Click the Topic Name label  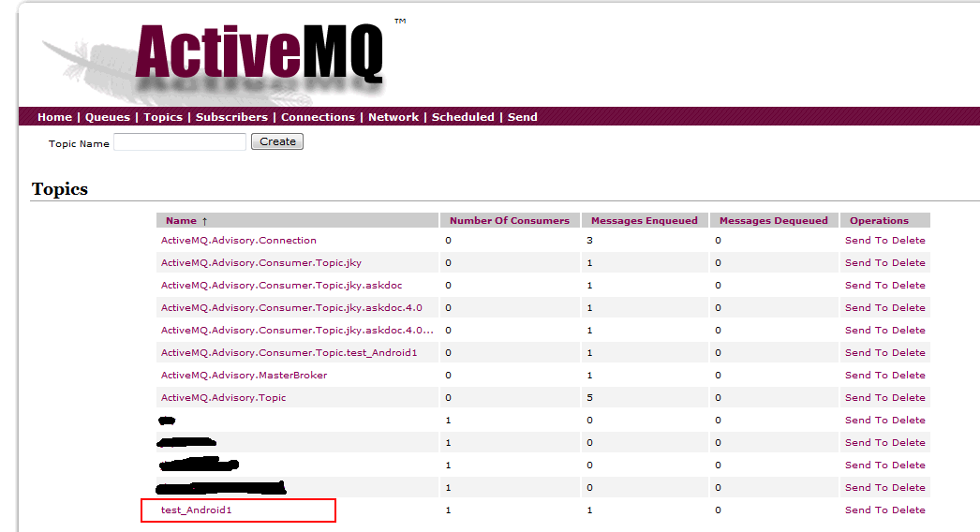79,144
